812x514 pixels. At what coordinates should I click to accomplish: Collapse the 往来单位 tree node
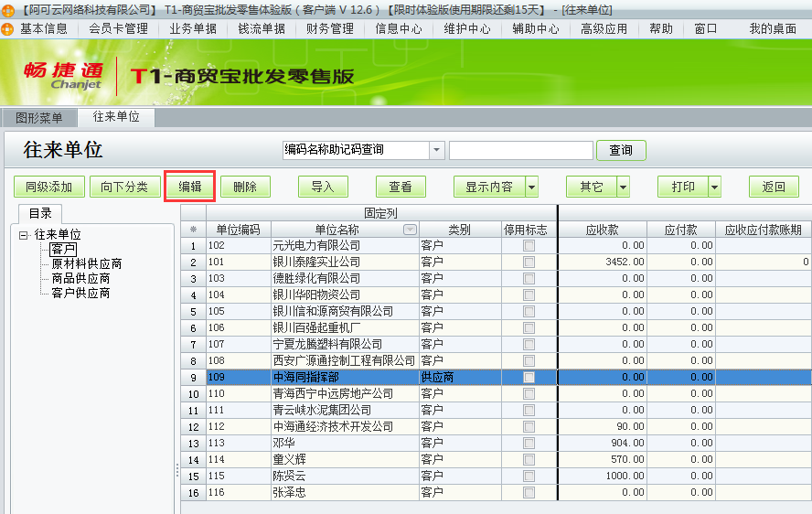pos(23,235)
